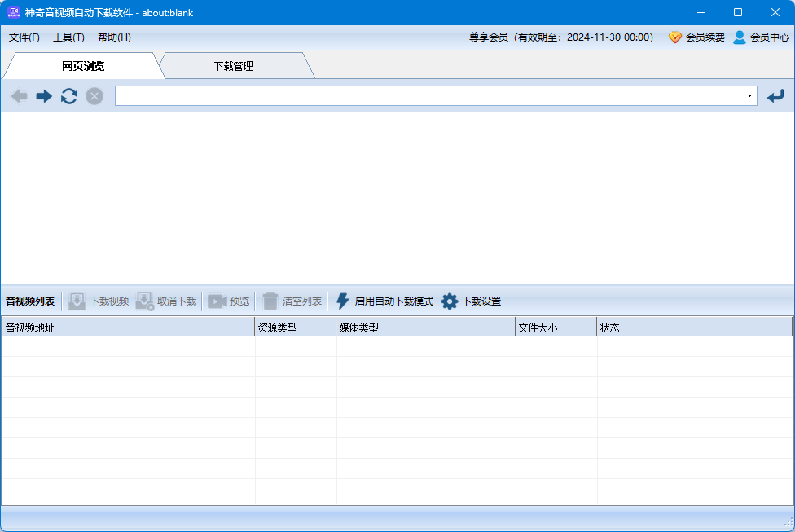Expand the address bar dropdown arrow

pyautogui.click(x=749, y=96)
